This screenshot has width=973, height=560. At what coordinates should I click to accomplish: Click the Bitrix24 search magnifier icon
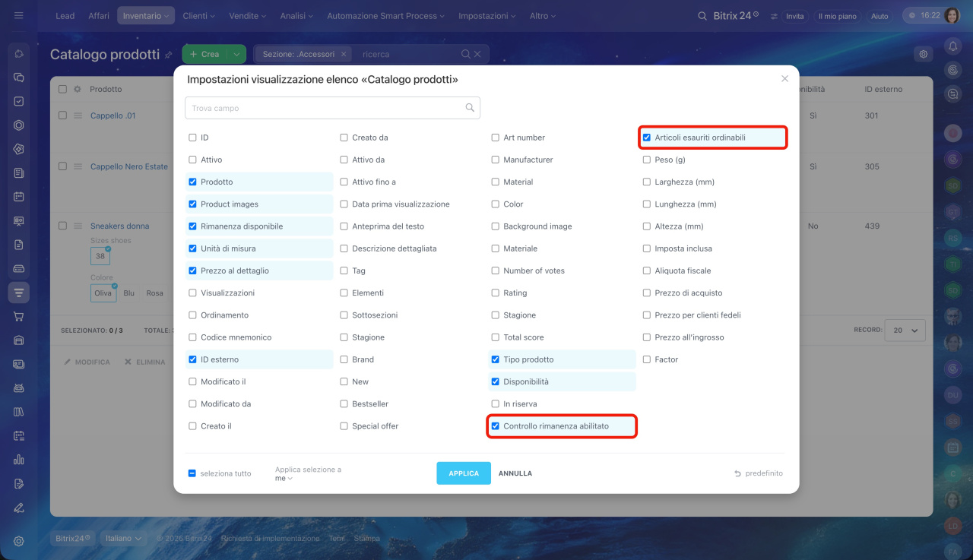pos(702,16)
